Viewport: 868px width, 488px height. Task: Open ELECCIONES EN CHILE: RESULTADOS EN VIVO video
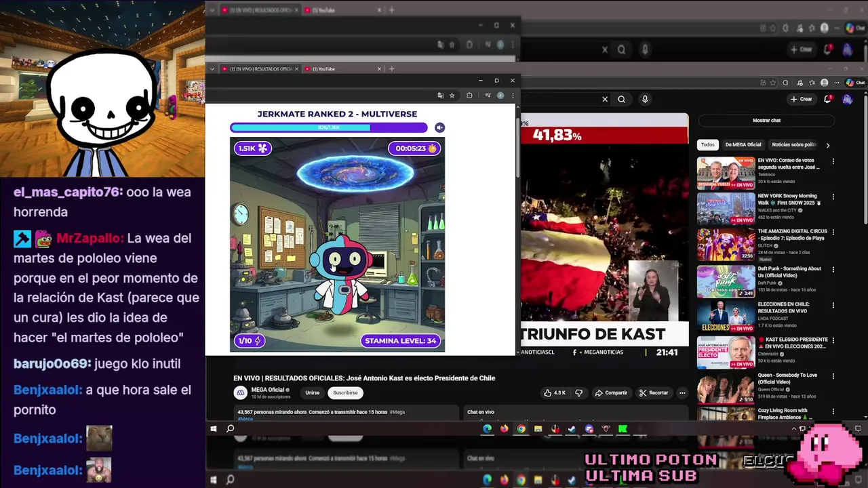(x=726, y=317)
